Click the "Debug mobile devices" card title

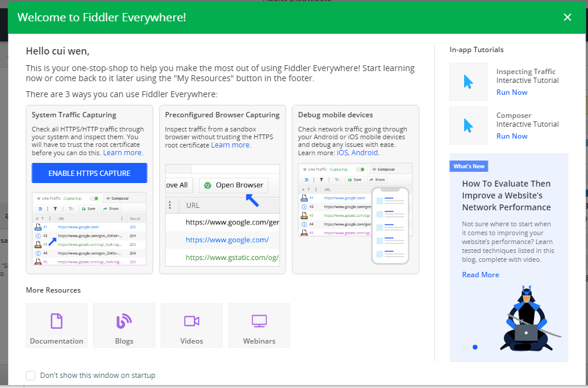(335, 115)
